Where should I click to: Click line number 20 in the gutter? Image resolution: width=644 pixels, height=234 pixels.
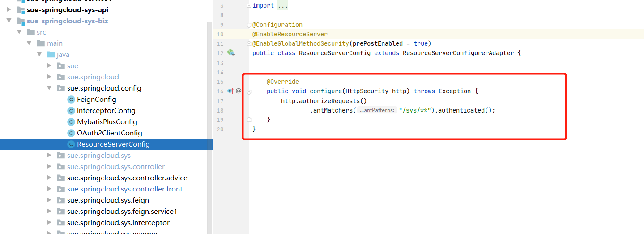click(220, 129)
